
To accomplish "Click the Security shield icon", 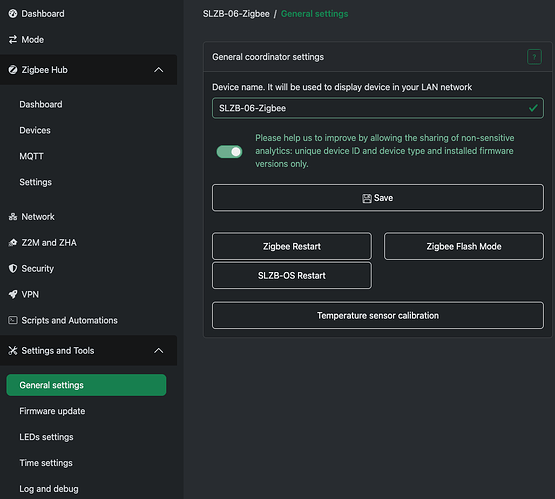I will tap(13, 269).
